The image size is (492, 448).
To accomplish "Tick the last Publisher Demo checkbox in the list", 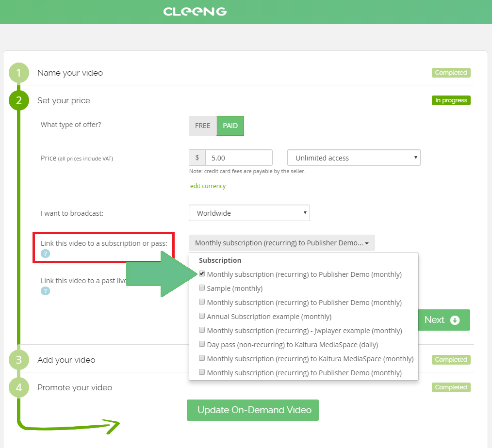I will point(202,372).
